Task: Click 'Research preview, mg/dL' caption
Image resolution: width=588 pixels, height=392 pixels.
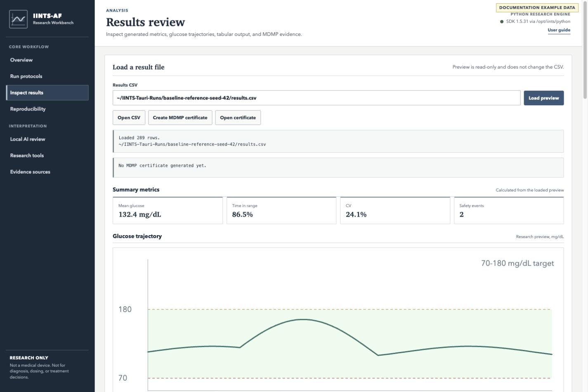Action: (x=540, y=237)
